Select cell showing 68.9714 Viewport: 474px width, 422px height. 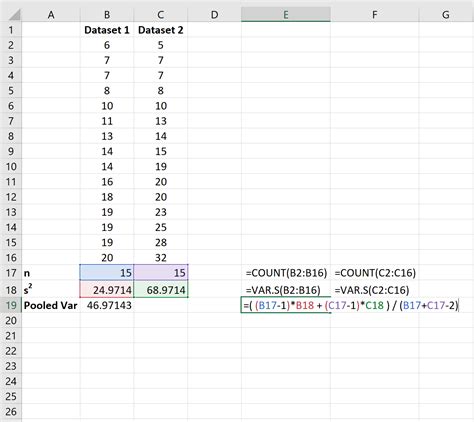click(x=161, y=289)
